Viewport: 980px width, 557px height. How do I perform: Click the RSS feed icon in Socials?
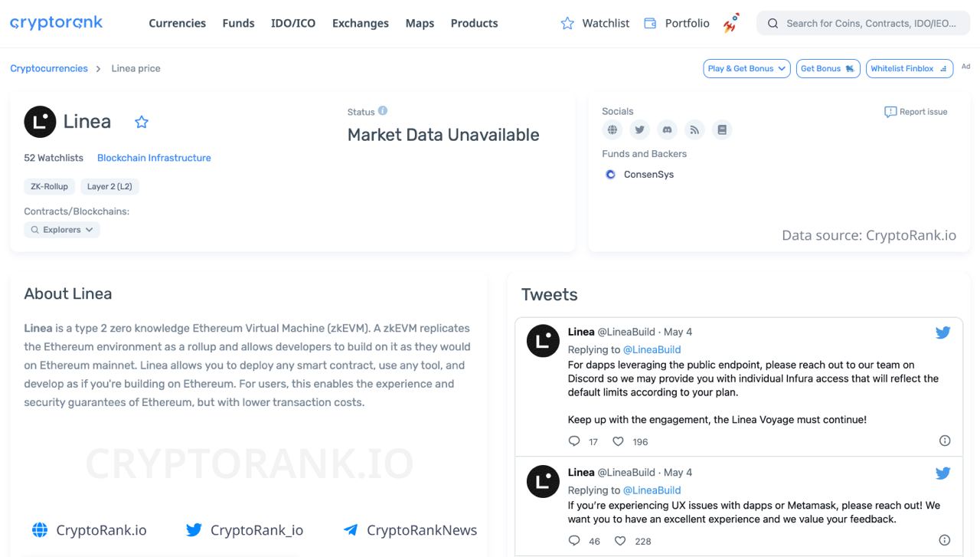pyautogui.click(x=694, y=130)
